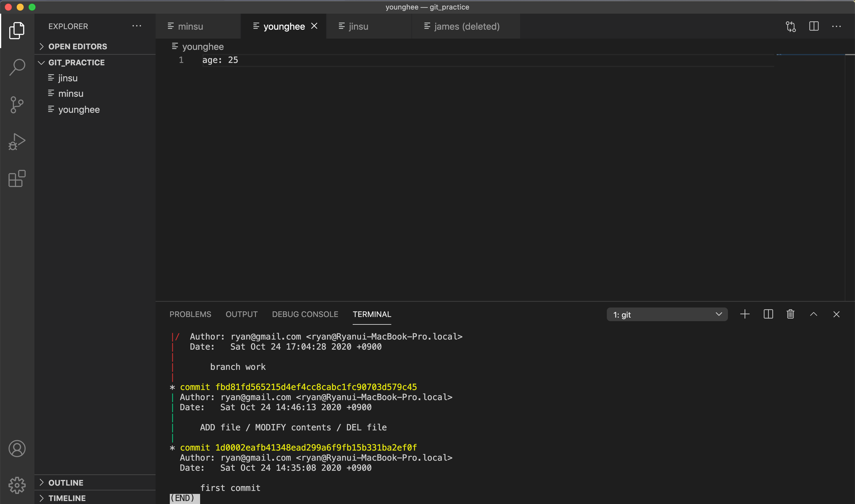Close the panel with X icon

[x=836, y=314]
